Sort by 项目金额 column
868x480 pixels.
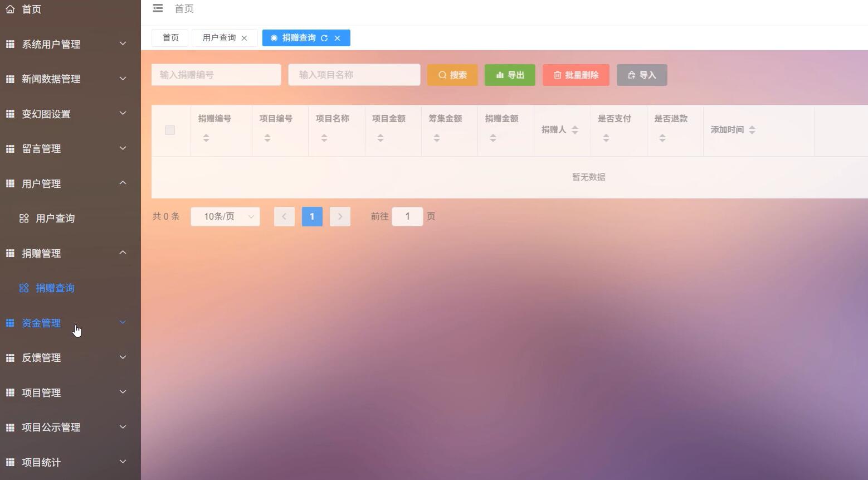381,138
